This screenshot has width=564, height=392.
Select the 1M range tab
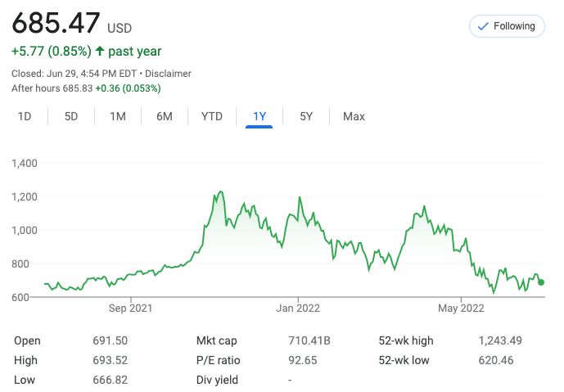(118, 116)
